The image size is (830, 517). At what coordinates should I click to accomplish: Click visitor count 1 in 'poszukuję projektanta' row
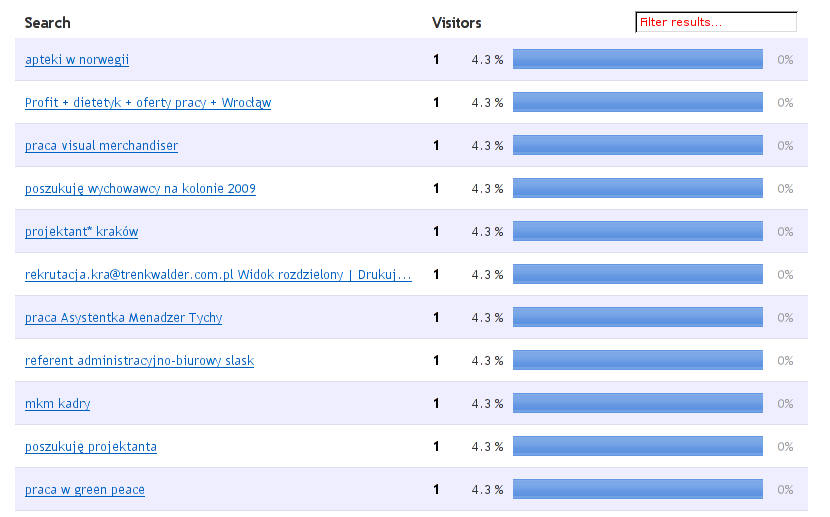(x=436, y=447)
